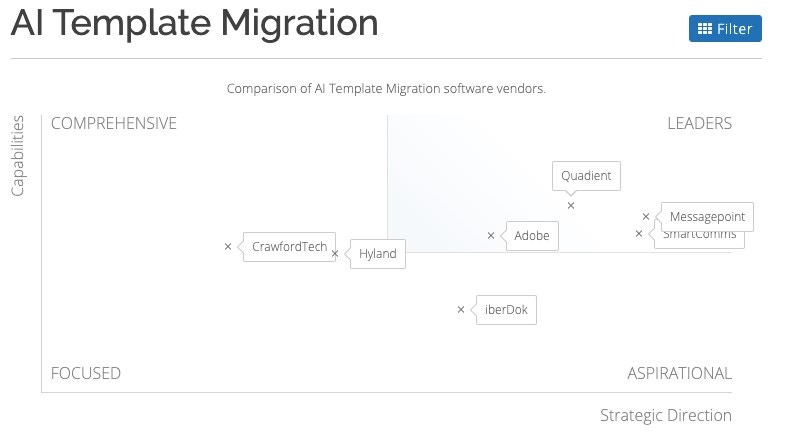Click the Filter button
This screenshot has height=446, width=791.
click(725, 29)
